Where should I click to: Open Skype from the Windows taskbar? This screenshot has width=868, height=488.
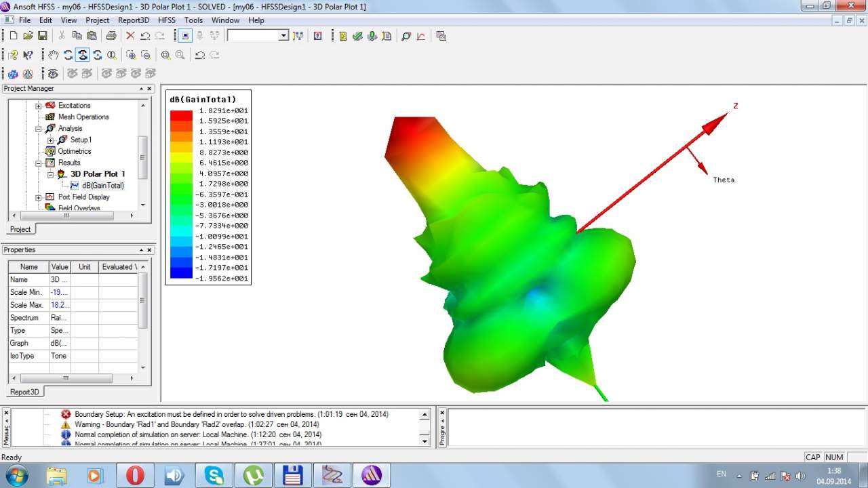[214, 475]
